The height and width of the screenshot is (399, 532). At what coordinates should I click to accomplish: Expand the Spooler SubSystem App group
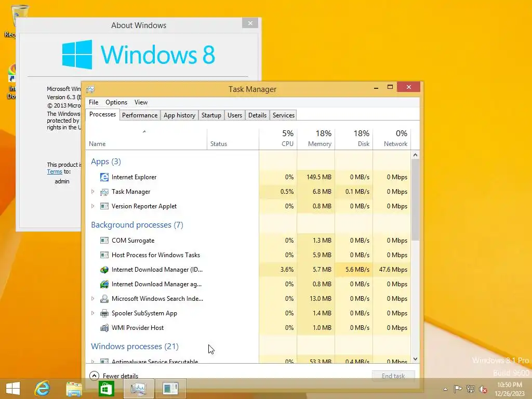pyautogui.click(x=92, y=313)
